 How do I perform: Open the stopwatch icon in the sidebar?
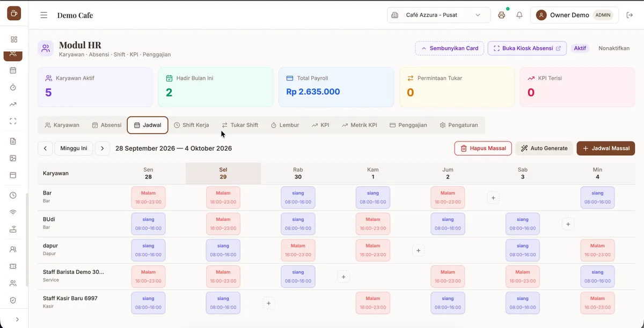[13, 87]
